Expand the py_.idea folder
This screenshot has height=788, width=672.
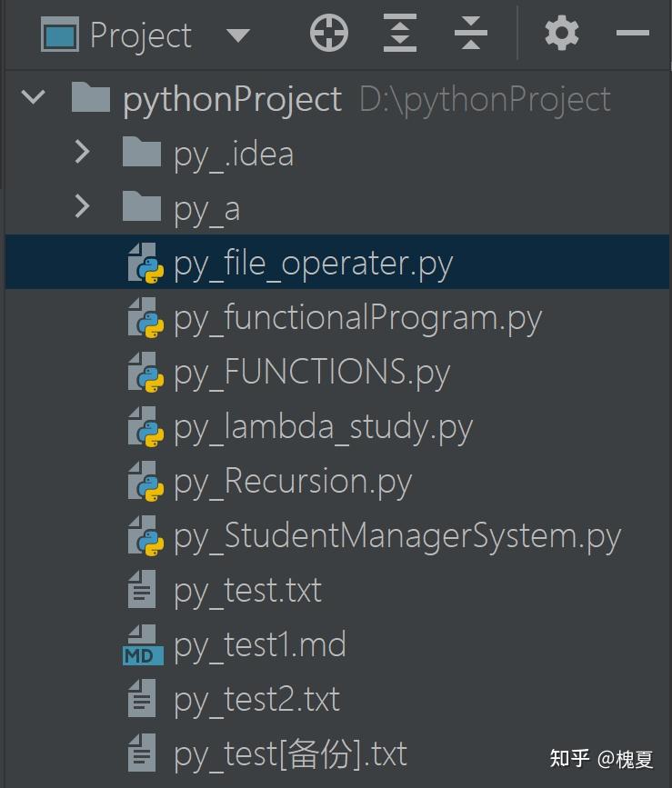(x=82, y=153)
